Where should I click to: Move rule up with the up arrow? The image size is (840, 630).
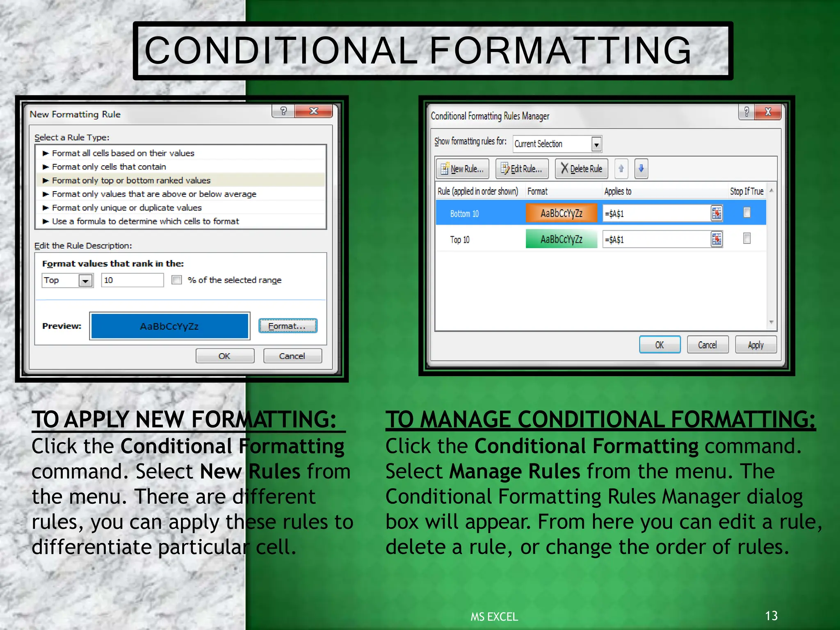point(621,169)
